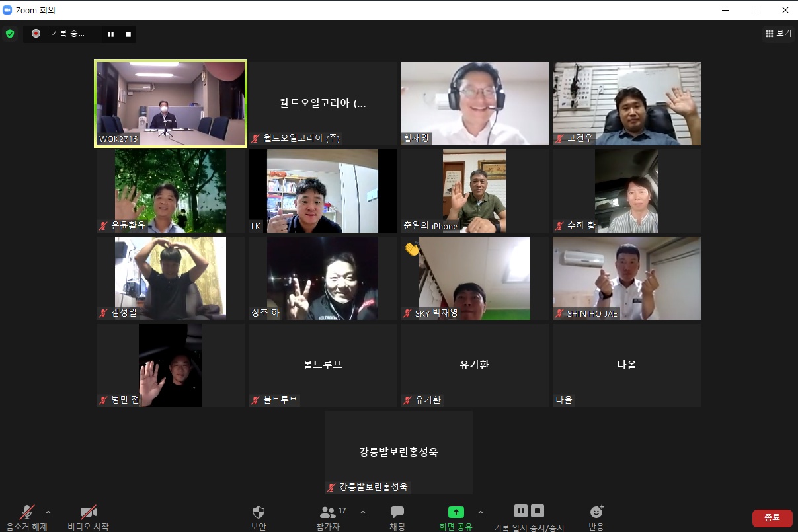Pause recording in bottom toolbar
This screenshot has height=532, width=798.
(x=521, y=511)
